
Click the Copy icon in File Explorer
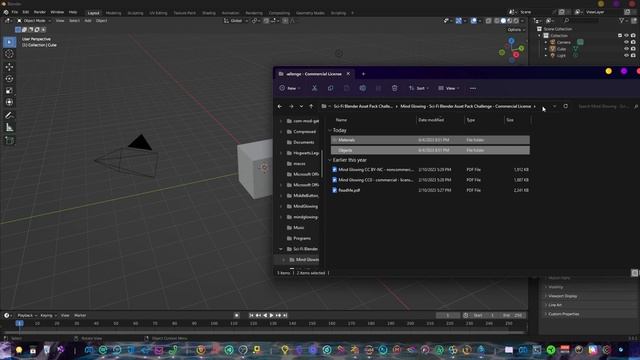(330, 88)
